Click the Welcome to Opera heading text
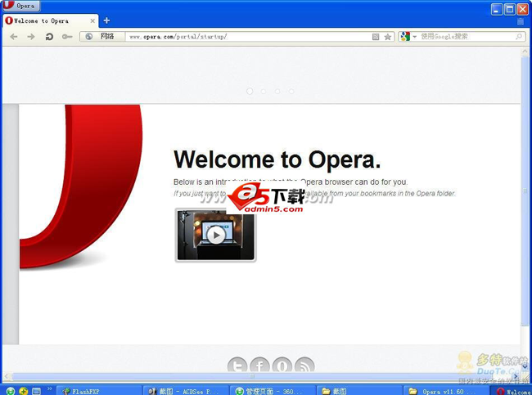The width and height of the screenshot is (532, 395). click(x=277, y=159)
